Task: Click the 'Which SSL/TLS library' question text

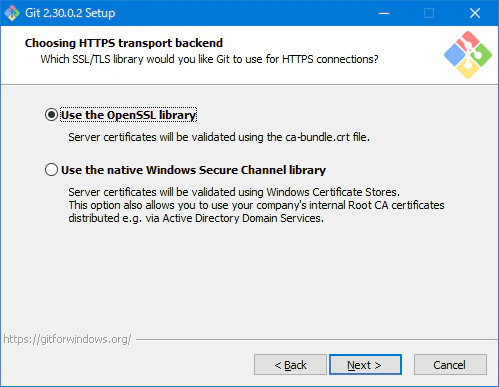Action: tap(209, 59)
